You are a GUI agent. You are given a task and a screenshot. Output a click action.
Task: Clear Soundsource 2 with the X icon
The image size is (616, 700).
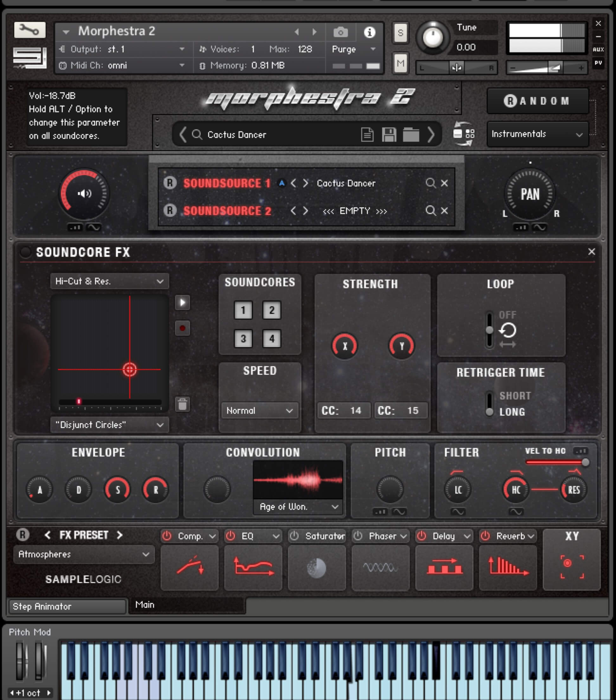click(444, 210)
